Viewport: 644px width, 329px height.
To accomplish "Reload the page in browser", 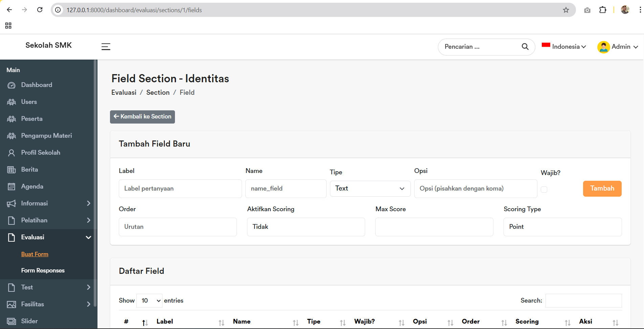I will (40, 10).
